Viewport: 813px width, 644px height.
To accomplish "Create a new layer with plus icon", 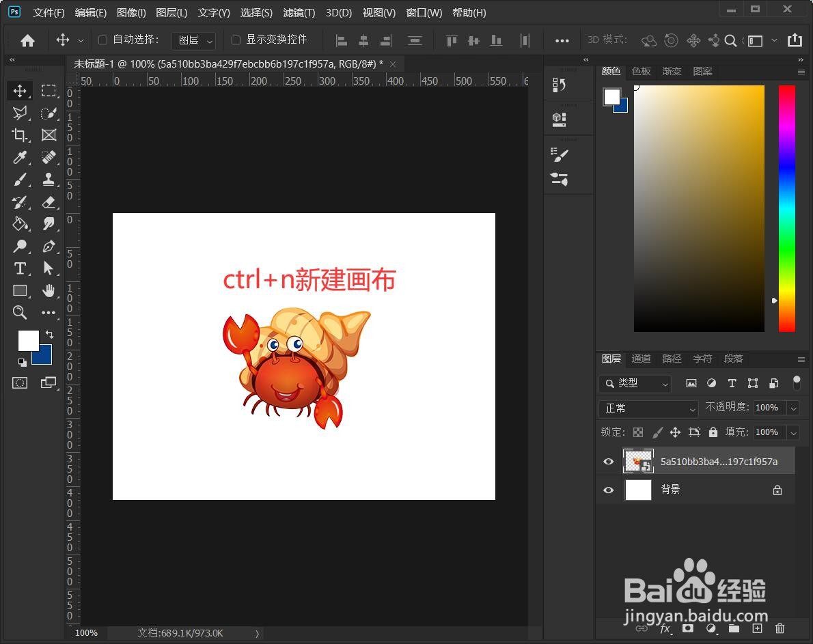I will click(x=757, y=628).
